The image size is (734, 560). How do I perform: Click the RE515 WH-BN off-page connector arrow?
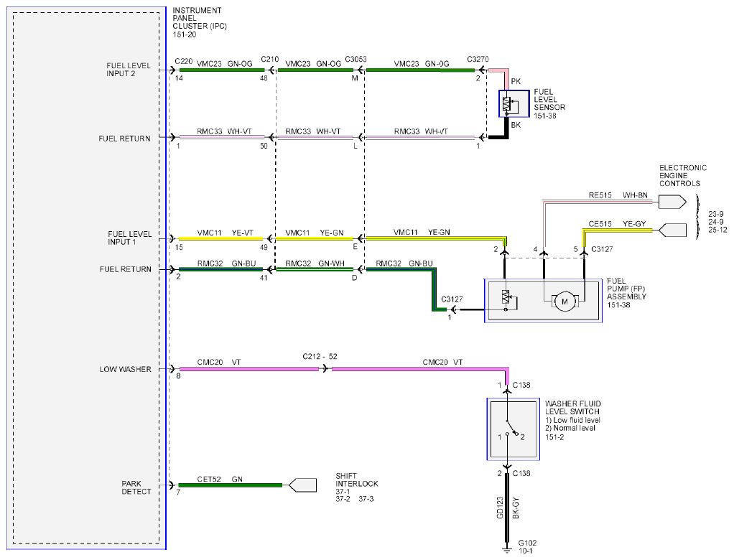[x=672, y=202]
